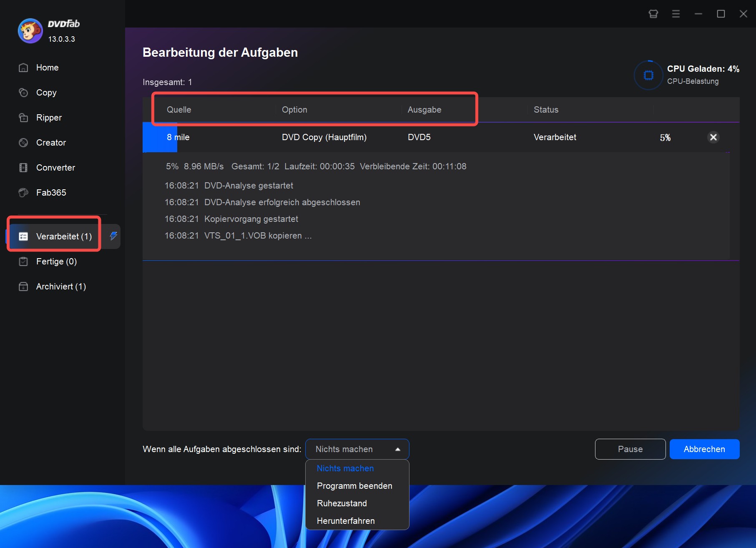Choose Programm beenden option

pos(354,486)
